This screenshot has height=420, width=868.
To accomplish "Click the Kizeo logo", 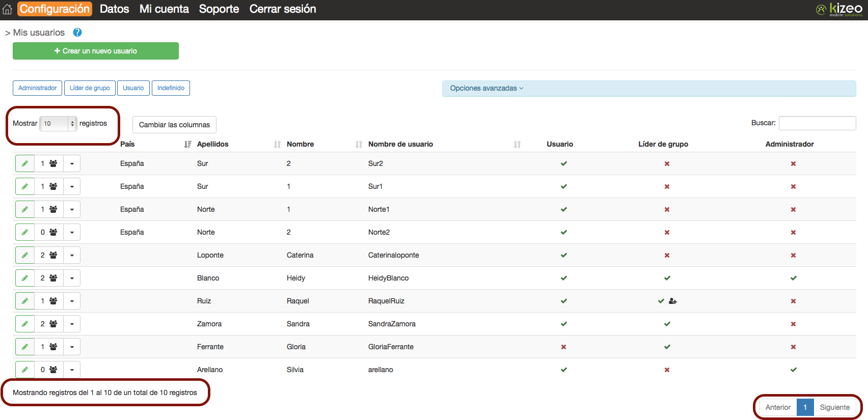I will point(839,9).
